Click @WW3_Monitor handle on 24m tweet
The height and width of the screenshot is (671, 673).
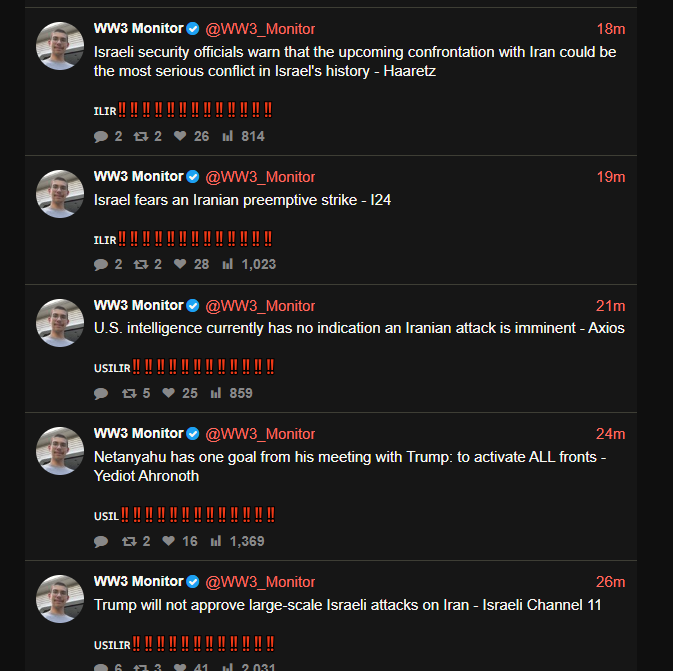[x=260, y=434]
